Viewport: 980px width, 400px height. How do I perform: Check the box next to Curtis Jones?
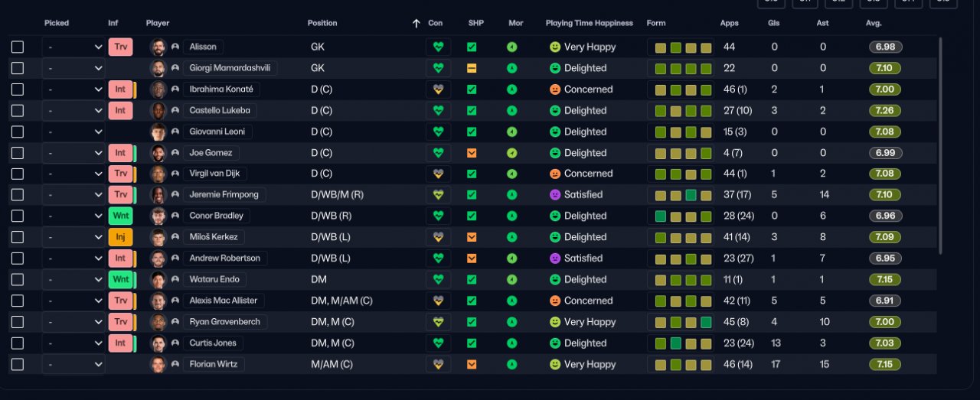(18, 343)
